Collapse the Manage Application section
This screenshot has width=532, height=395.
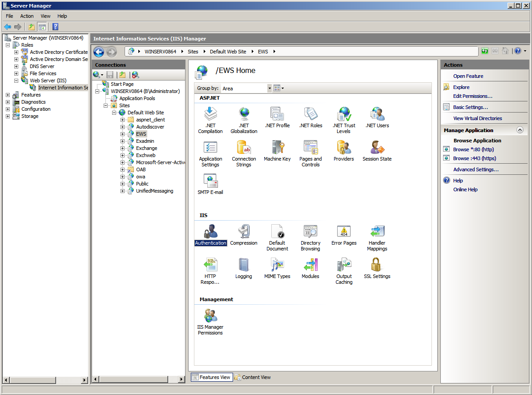pos(520,130)
